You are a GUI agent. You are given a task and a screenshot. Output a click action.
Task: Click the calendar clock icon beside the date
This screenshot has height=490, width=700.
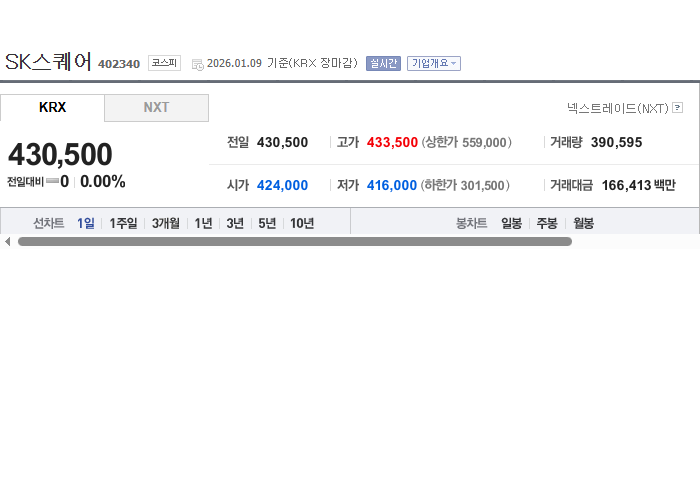coord(197,65)
